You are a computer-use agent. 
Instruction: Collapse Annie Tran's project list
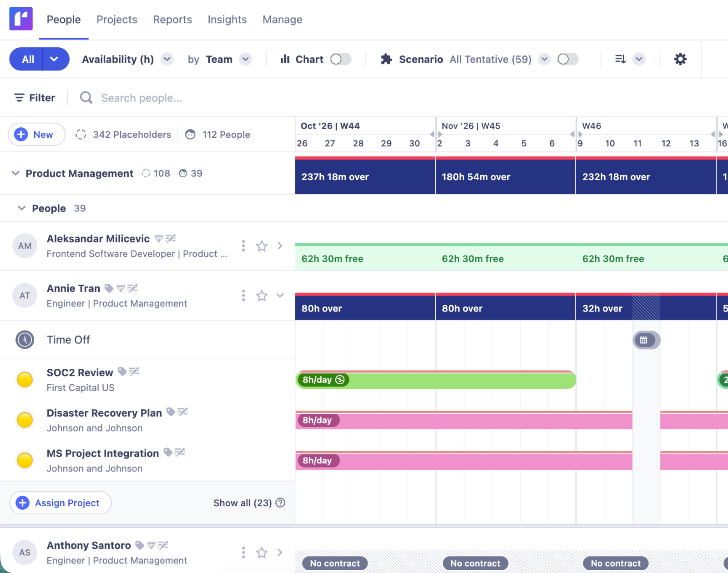coord(280,296)
